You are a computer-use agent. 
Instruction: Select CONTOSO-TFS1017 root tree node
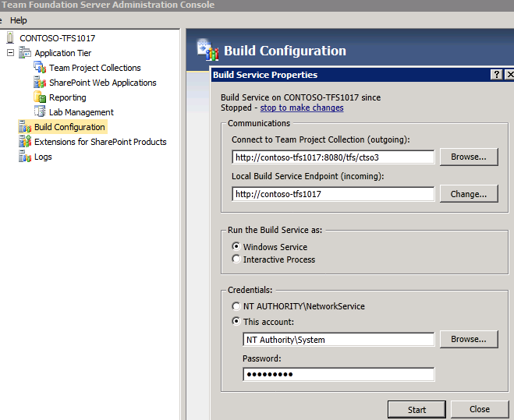58,38
